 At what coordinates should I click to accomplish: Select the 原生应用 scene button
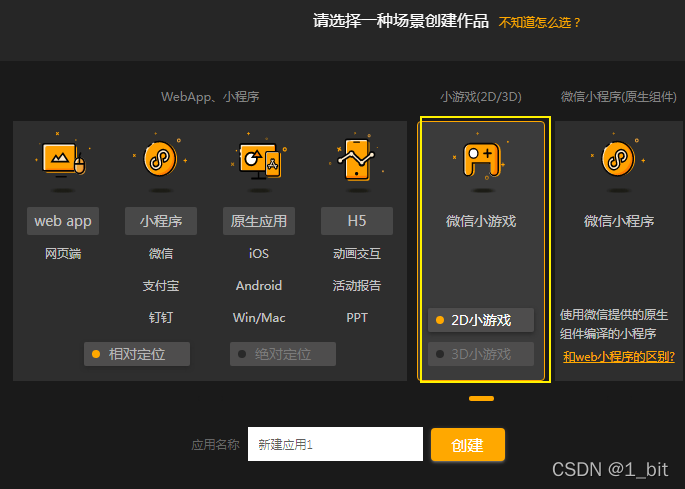[x=259, y=221]
